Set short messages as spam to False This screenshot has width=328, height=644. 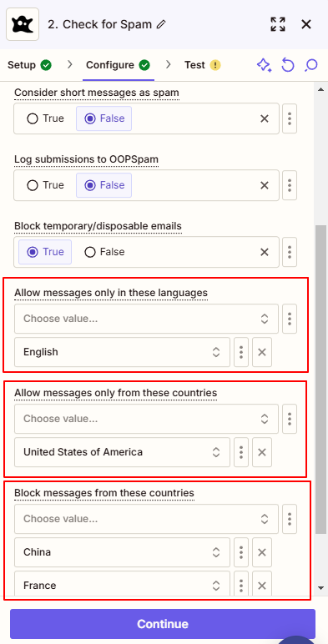[x=104, y=118]
